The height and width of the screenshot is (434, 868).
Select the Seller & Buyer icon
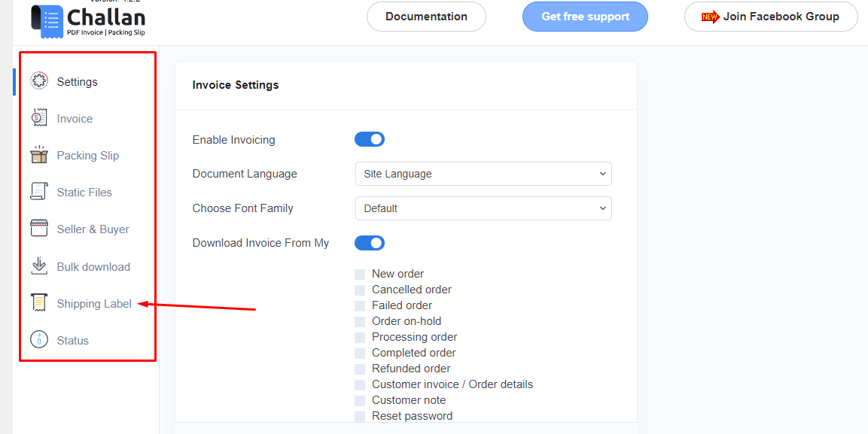coord(40,229)
